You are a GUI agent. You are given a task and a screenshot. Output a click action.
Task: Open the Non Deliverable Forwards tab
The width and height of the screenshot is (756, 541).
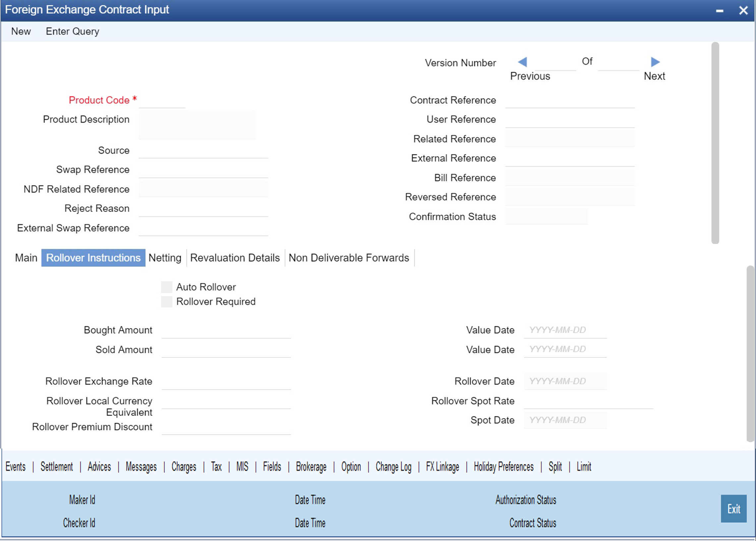(x=349, y=258)
